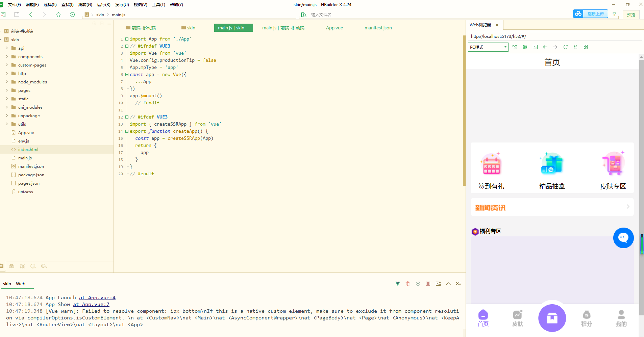Refresh the built-in Web browser page
Screen dimensions: 644x337
click(565, 47)
